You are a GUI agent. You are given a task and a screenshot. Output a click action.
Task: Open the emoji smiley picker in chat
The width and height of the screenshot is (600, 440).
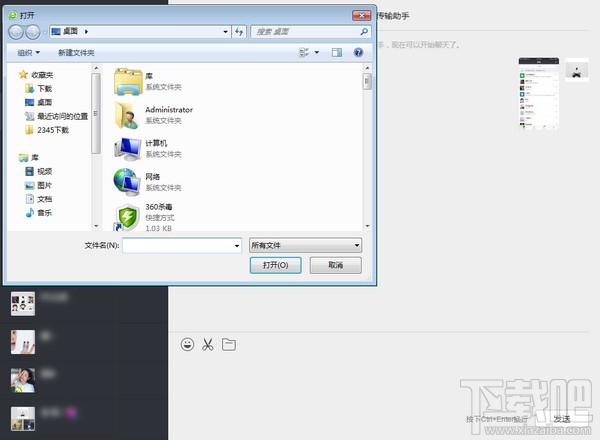tap(187, 344)
